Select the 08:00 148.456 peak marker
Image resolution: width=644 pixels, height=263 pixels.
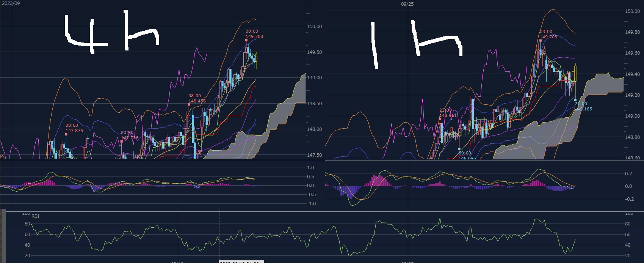coord(197,99)
